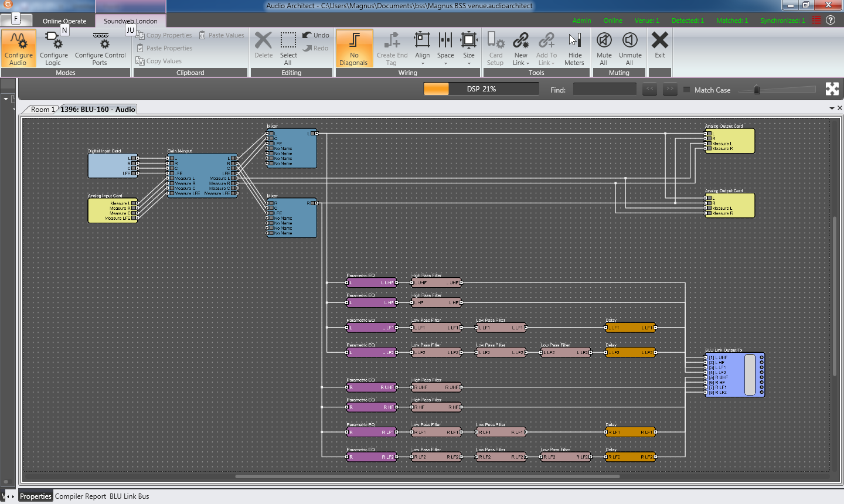Select the 1396: BLU-160 - Audio tab
844x504 pixels.
(98, 110)
